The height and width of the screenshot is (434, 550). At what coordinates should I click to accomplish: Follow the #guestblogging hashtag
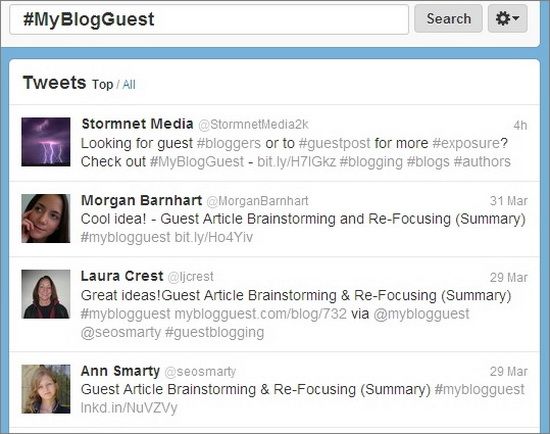click(214, 333)
